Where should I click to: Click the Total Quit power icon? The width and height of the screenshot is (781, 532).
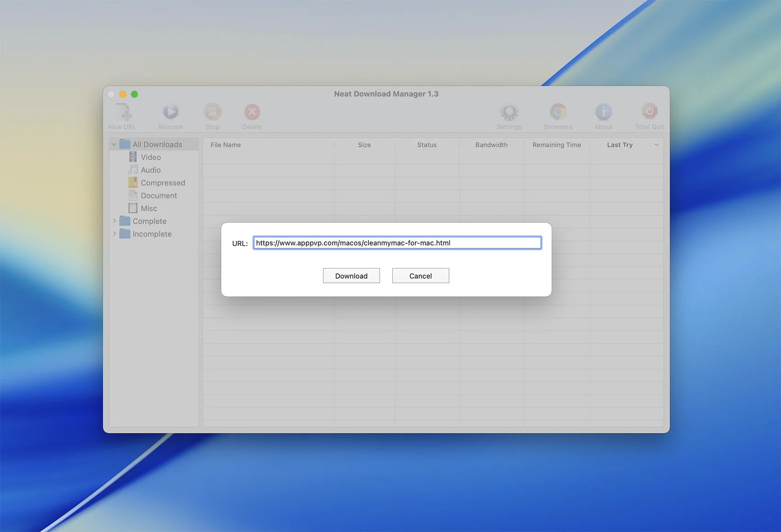click(x=649, y=112)
